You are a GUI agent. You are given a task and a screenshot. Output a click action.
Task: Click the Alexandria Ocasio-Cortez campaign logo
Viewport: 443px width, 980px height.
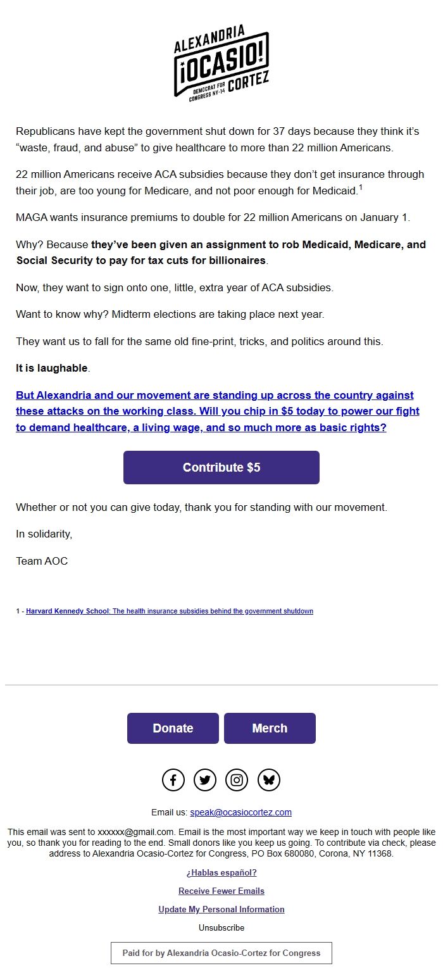pos(221,63)
